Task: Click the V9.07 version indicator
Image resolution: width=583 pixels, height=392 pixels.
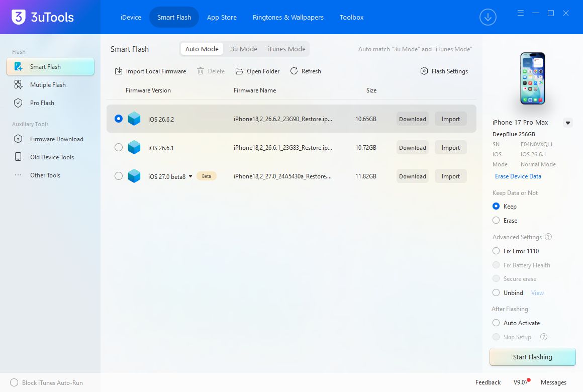Action: coord(521,382)
